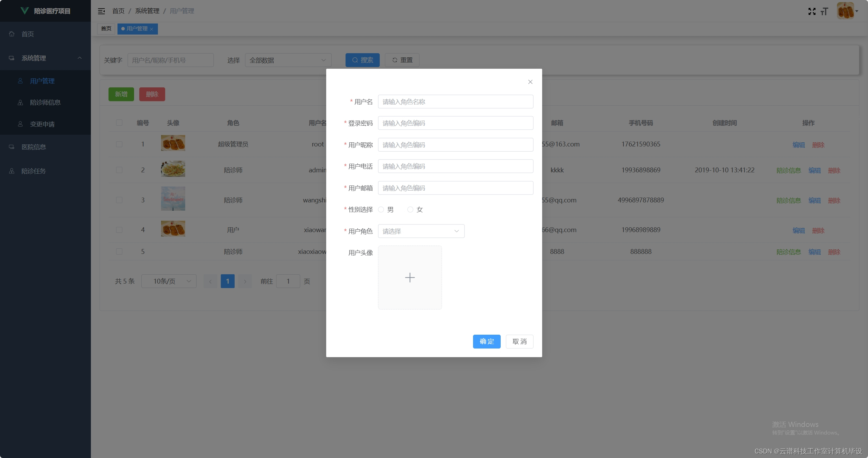Select the 男 gender radio button

point(381,210)
